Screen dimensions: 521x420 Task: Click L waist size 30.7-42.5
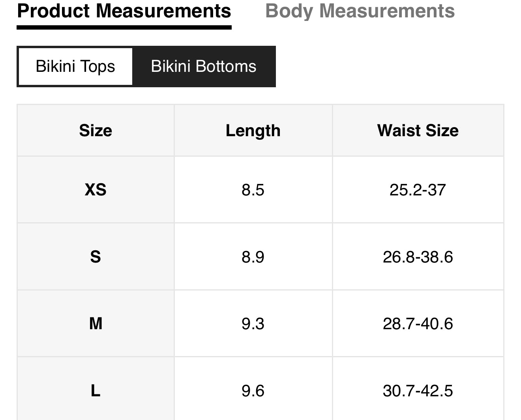coord(418,391)
